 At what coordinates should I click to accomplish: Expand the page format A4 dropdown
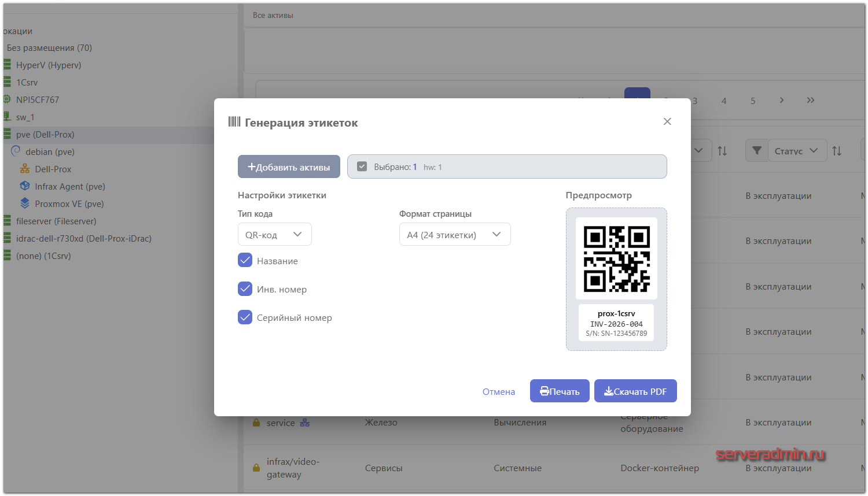(454, 235)
